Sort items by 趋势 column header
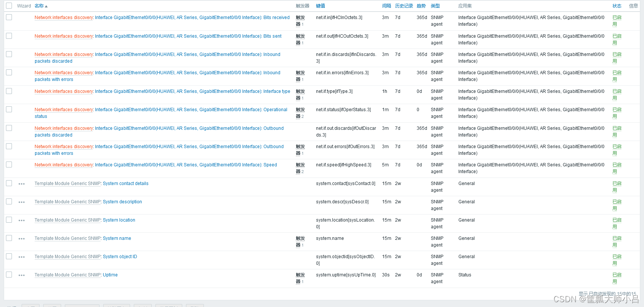The image size is (644, 307). pos(421,6)
